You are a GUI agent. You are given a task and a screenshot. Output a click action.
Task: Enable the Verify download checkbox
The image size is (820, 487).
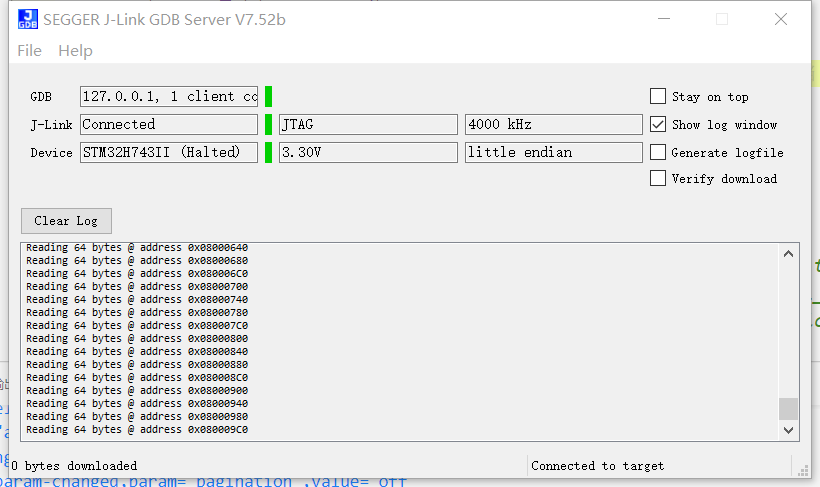(658, 178)
